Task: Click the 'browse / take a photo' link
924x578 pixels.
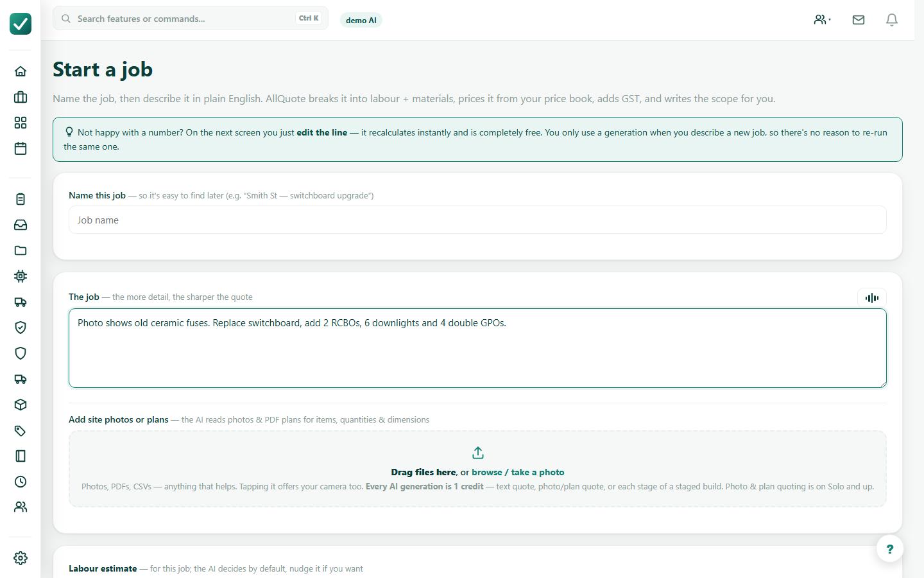Action: (518, 472)
